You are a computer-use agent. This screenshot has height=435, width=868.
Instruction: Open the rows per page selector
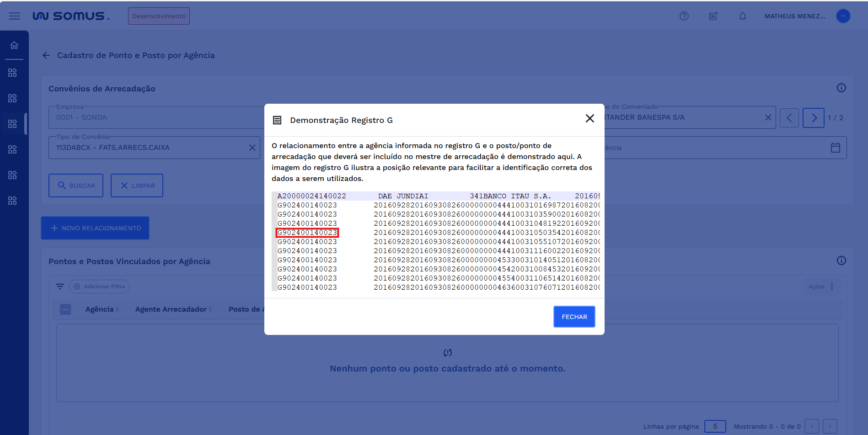coord(715,426)
